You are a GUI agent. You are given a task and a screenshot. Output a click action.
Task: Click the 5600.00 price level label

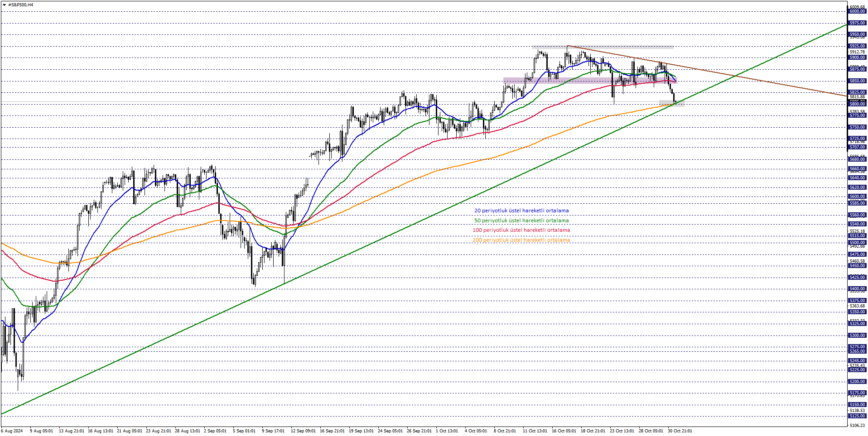[857, 196]
